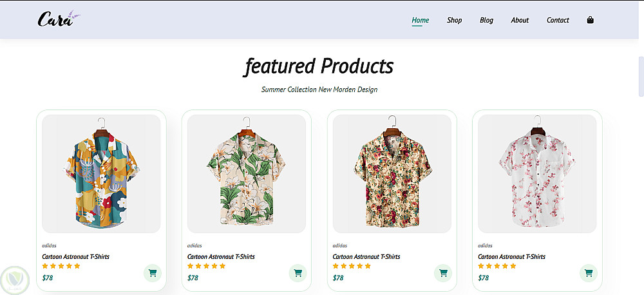
Task: Open the Shop page
Action: 455,20
